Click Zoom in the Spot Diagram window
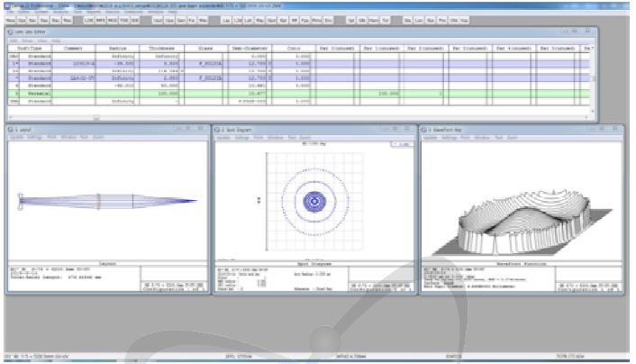Screen dimensions: 636x364 pos(305,138)
